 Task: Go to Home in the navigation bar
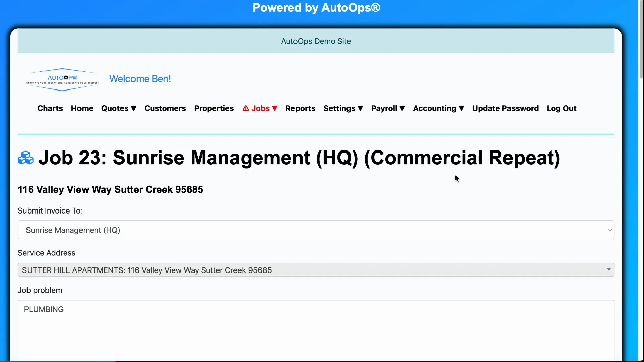pyautogui.click(x=82, y=108)
